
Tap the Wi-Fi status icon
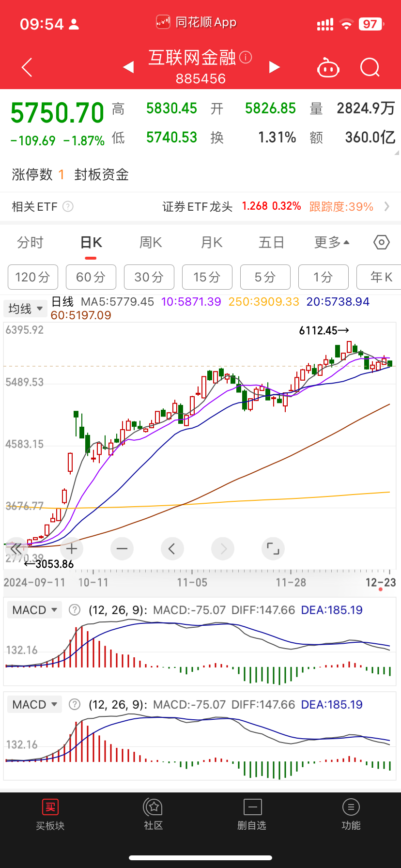[x=346, y=24]
